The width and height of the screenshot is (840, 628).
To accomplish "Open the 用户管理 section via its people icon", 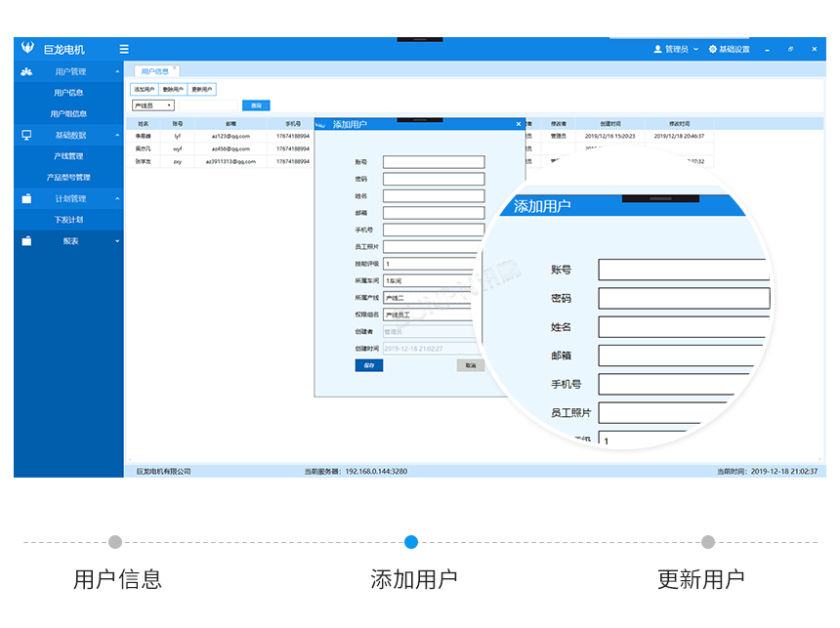I will click(x=25, y=71).
